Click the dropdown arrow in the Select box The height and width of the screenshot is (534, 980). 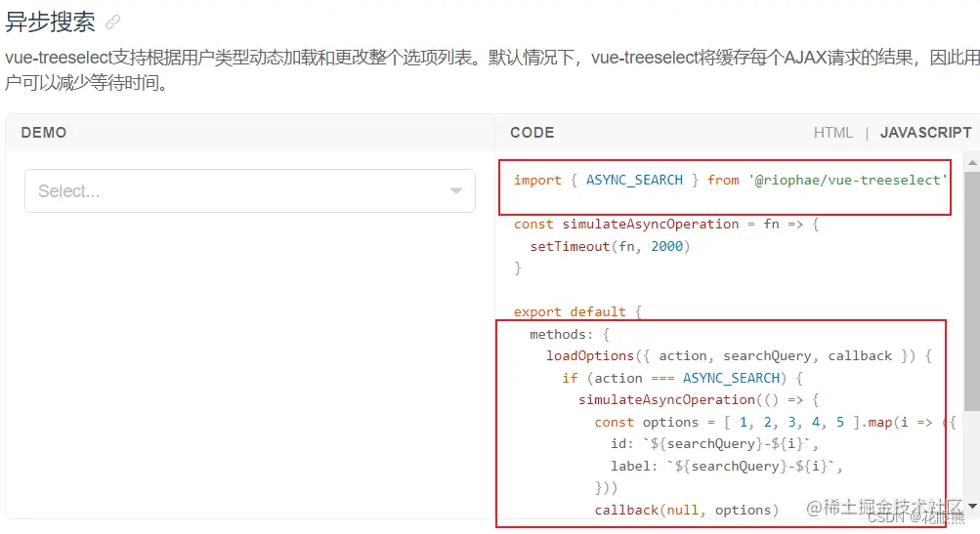pos(456,190)
